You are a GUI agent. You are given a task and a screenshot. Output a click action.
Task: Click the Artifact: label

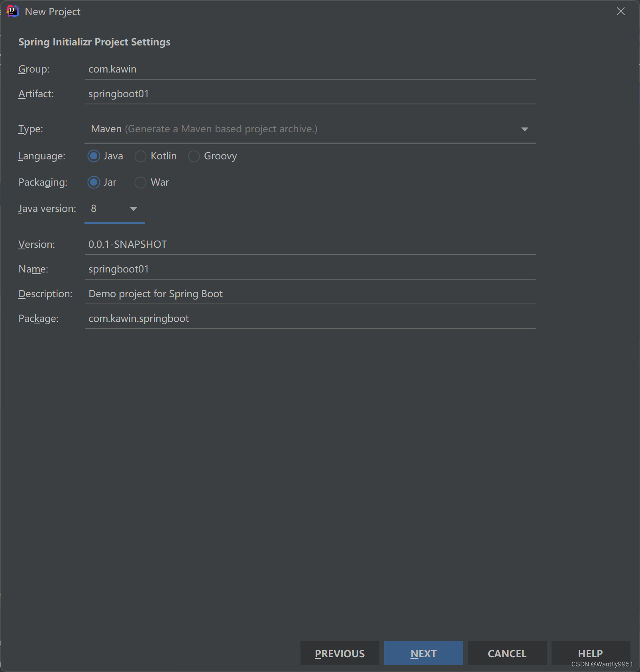pyautogui.click(x=36, y=94)
